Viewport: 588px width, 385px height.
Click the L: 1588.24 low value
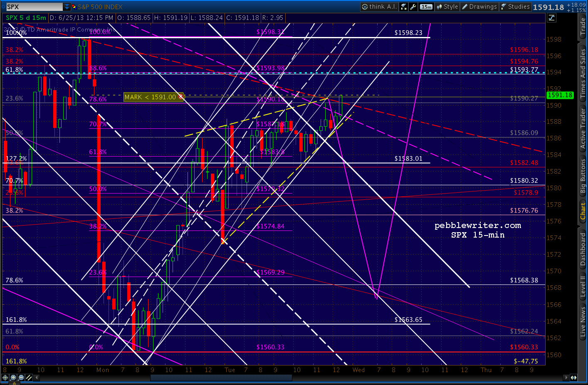tap(207, 18)
